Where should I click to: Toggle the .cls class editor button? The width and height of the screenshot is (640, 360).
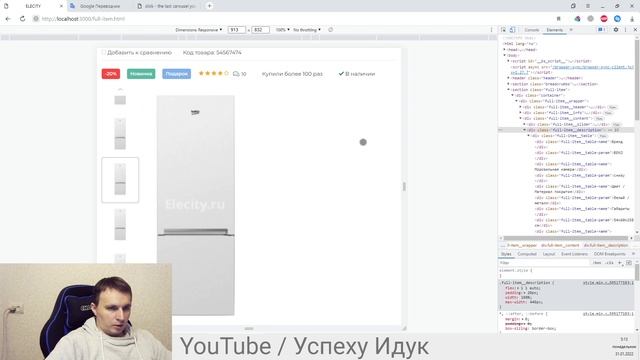[x=609, y=263]
